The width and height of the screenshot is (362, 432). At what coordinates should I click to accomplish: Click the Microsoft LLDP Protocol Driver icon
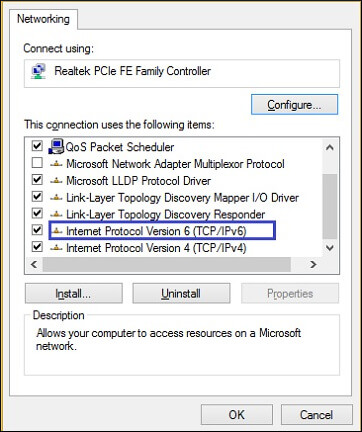coord(56,181)
